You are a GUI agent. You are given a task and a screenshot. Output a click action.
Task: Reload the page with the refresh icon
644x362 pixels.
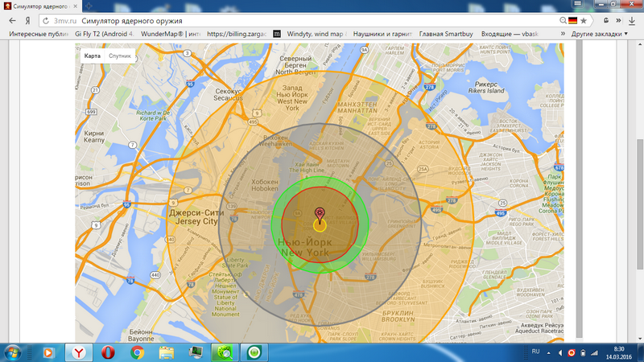pos(46,21)
